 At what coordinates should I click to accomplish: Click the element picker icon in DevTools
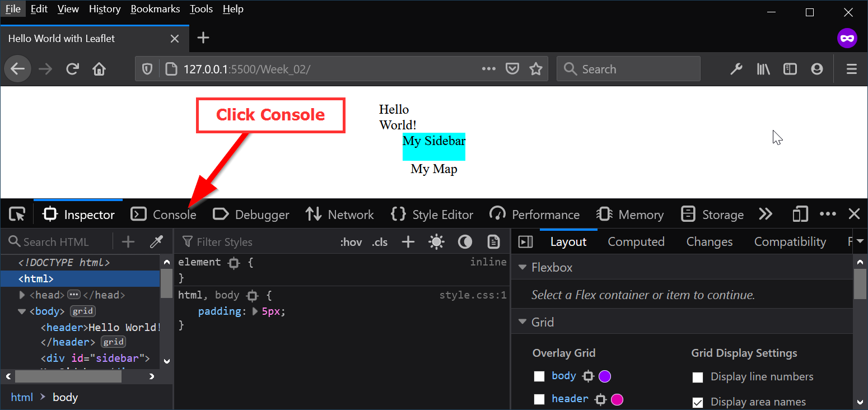point(17,215)
